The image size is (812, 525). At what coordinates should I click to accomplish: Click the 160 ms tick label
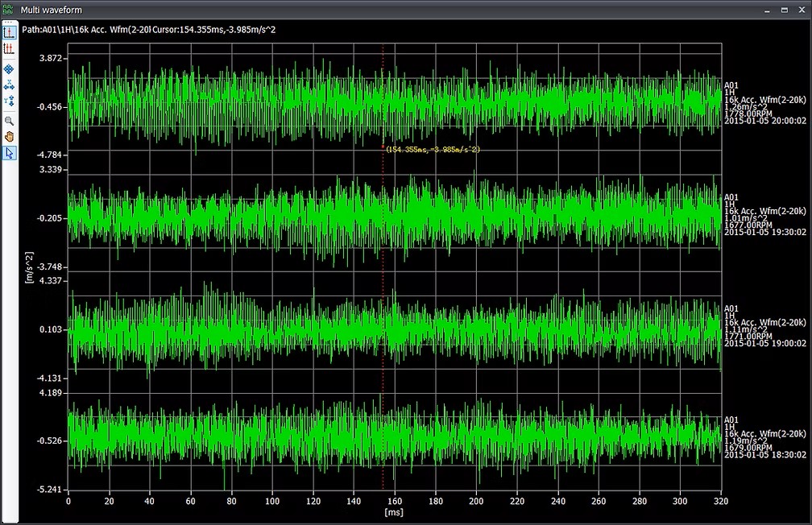395,501
